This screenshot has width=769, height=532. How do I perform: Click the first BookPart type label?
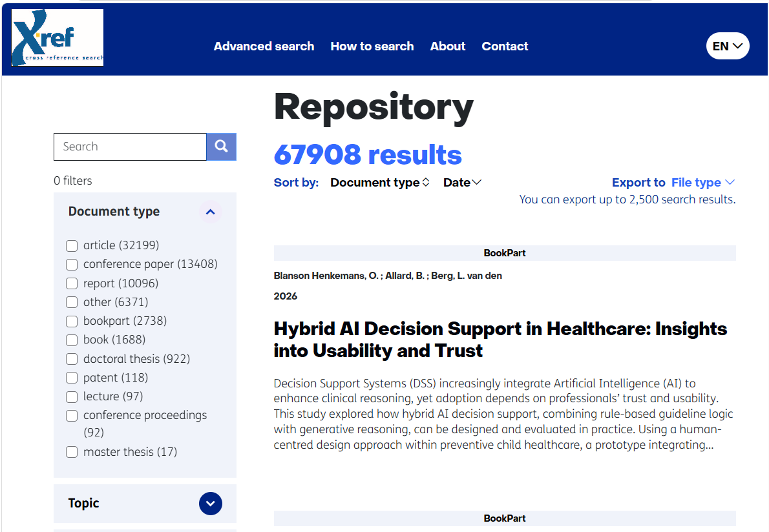[x=505, y=253]
